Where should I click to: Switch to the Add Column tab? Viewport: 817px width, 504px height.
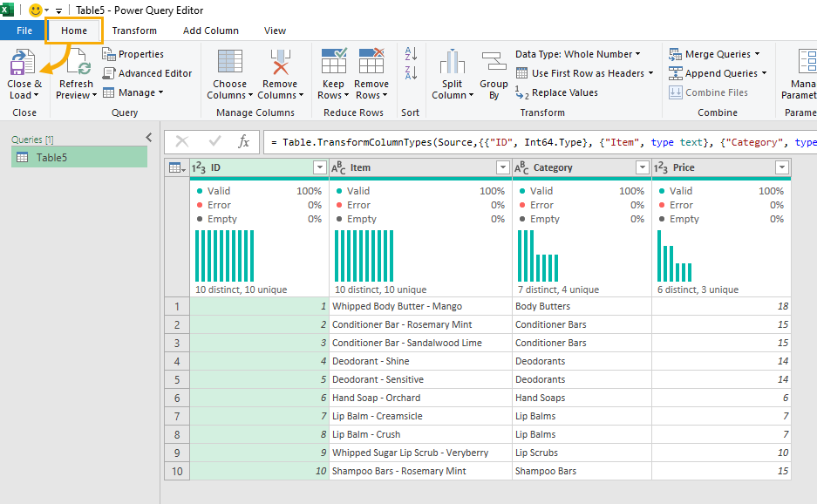[x=210, y=31]
